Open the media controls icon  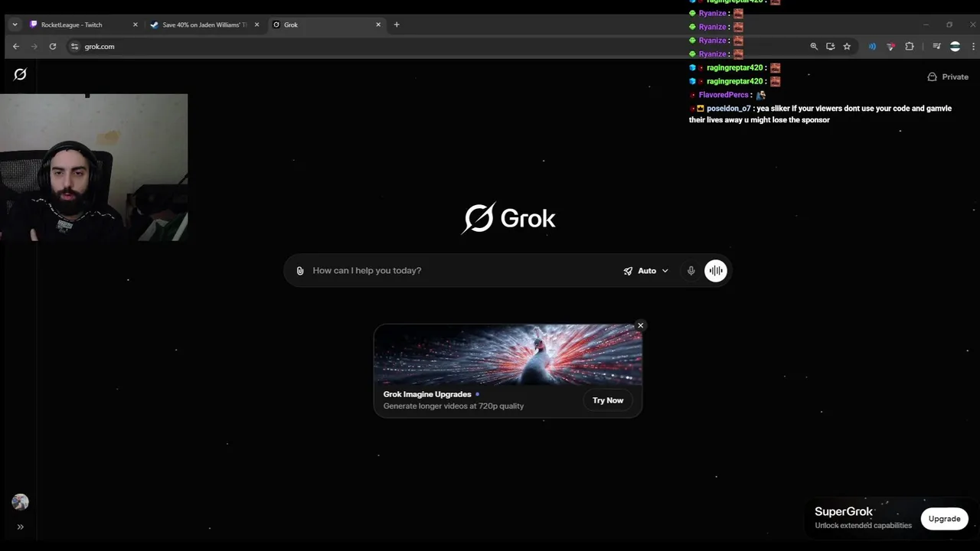click(936, 47)
